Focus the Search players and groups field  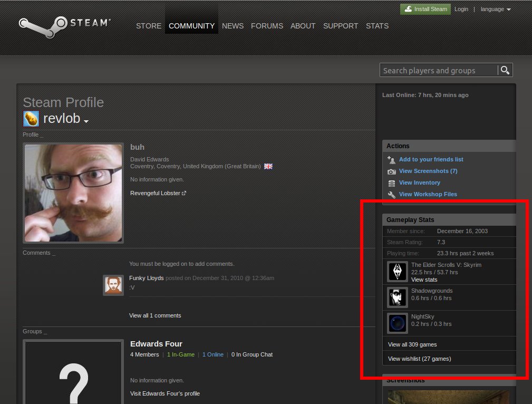[x=439, y=70]
